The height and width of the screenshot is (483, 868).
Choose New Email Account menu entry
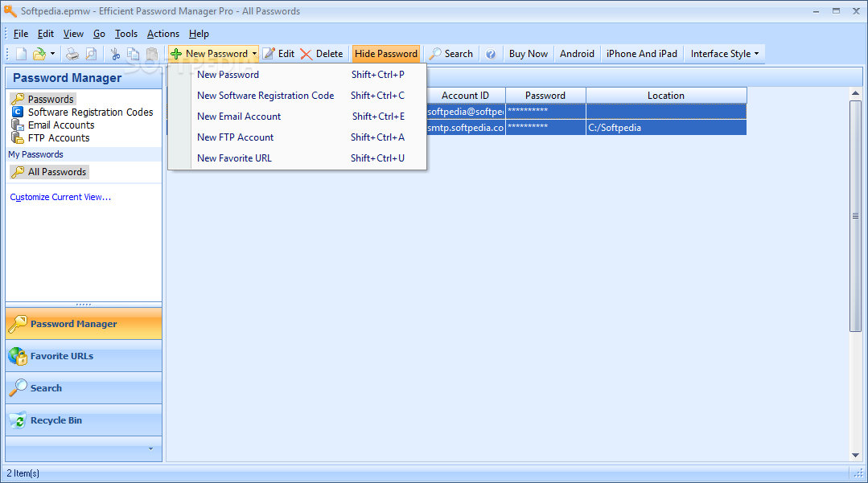(x=298, y=117)
